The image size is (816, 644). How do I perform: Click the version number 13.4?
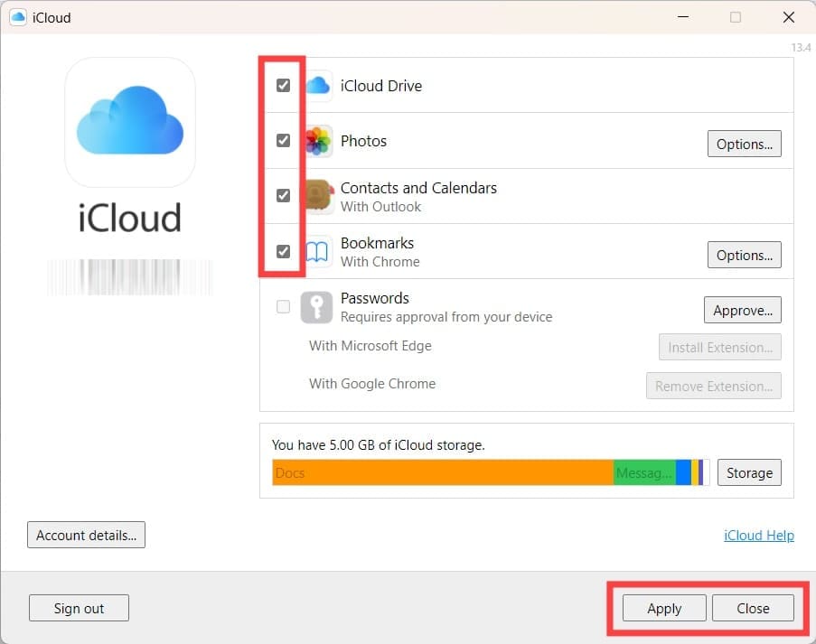tap(801, 47)
